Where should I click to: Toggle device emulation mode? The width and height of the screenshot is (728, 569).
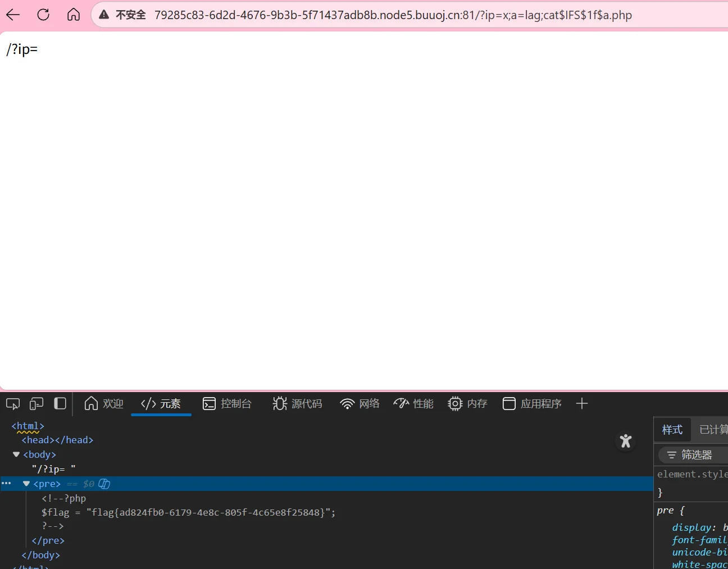[37, 404]
